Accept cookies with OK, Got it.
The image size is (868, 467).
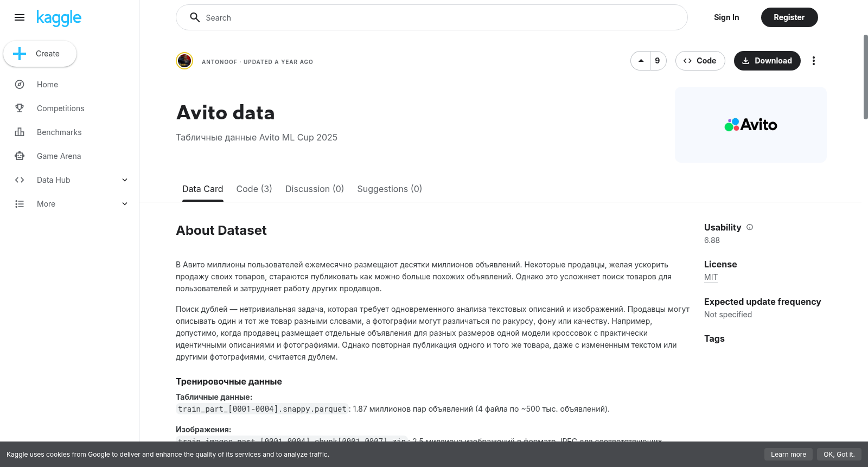pyautogui.click(x=839, y=455)
